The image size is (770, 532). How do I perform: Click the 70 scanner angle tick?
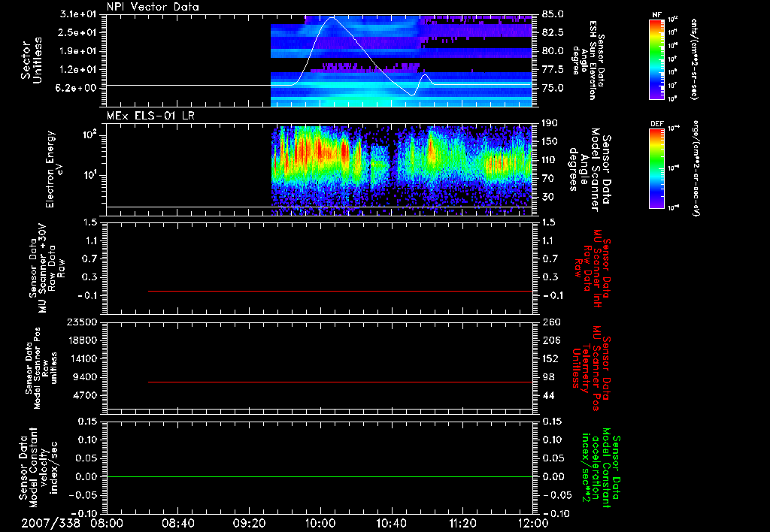tap(548, 179)
